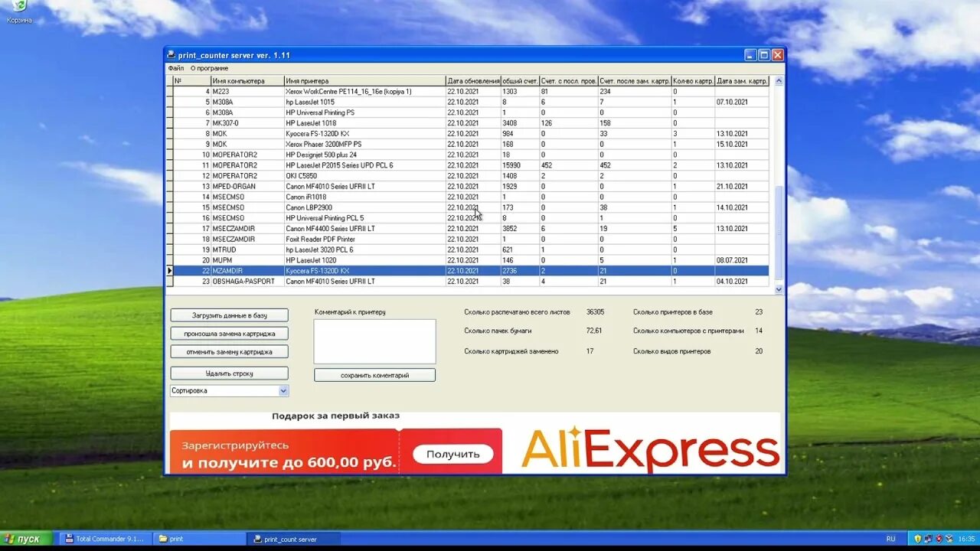
Task: Click the tray icon beside the clock
Action: click(949, 539)
